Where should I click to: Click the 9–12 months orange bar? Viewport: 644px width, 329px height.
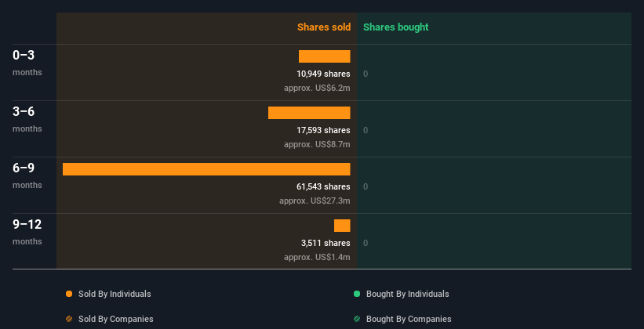[x=342, y=226]
